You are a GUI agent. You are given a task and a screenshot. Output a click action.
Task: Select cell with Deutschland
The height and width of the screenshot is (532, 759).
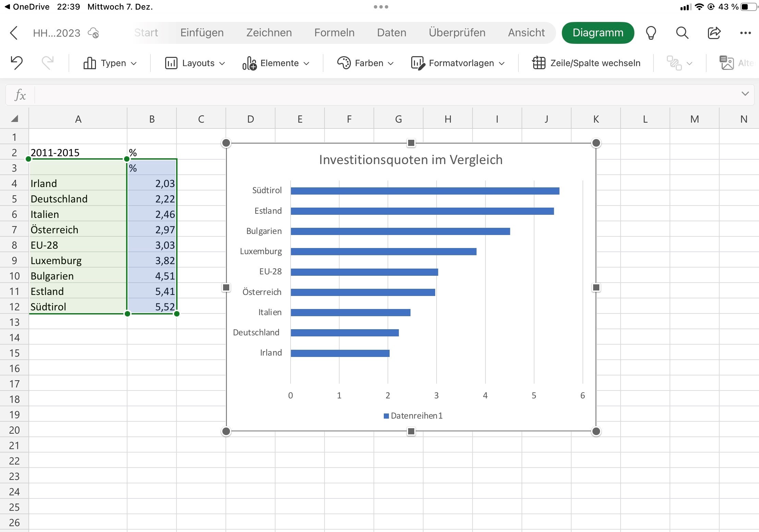click(78, 199)
